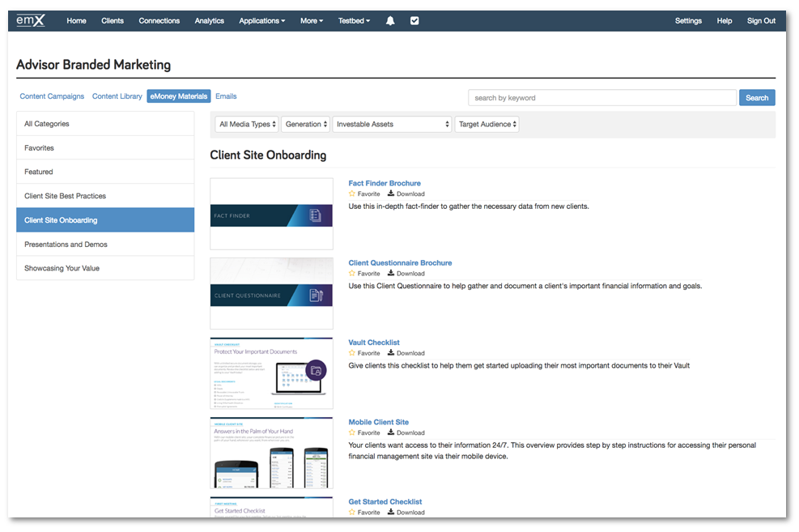Open Analytics in navigation bar
Image resolution: width=799 pixels, height=532 pixels.
coord(210,21)
